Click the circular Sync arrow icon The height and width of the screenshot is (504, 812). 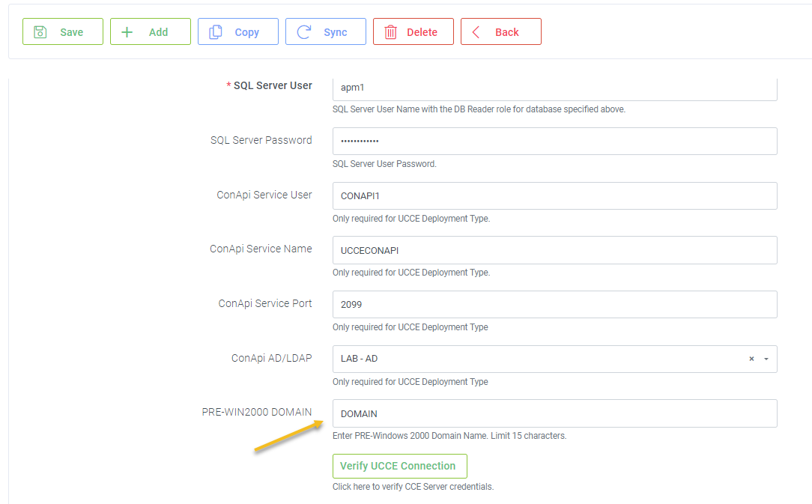(303, 32)
